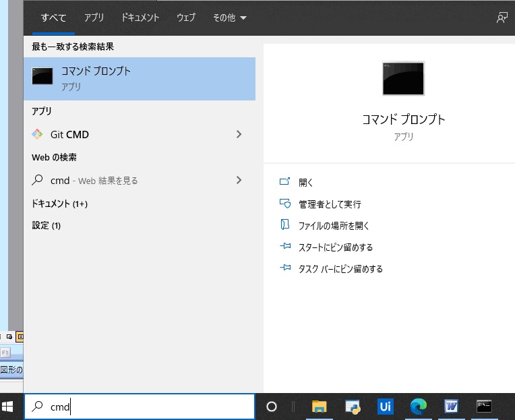Viewport: 515px width, 420px height.
Task: Open Microsoft Edge from the taskbar
Action: pos(418,407)
